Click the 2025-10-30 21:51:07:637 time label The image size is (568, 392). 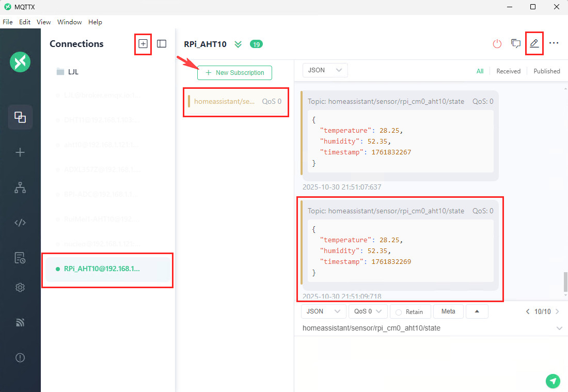tap(342, 187)
